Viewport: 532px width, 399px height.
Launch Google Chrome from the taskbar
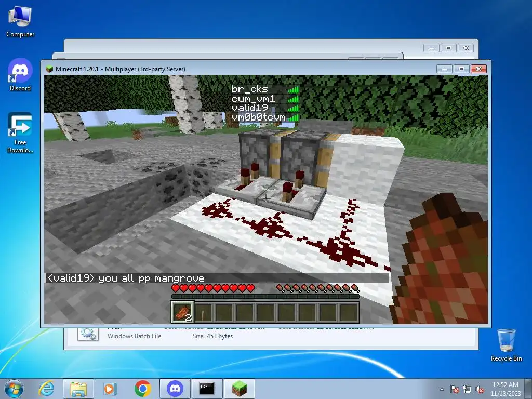[142, 389]
